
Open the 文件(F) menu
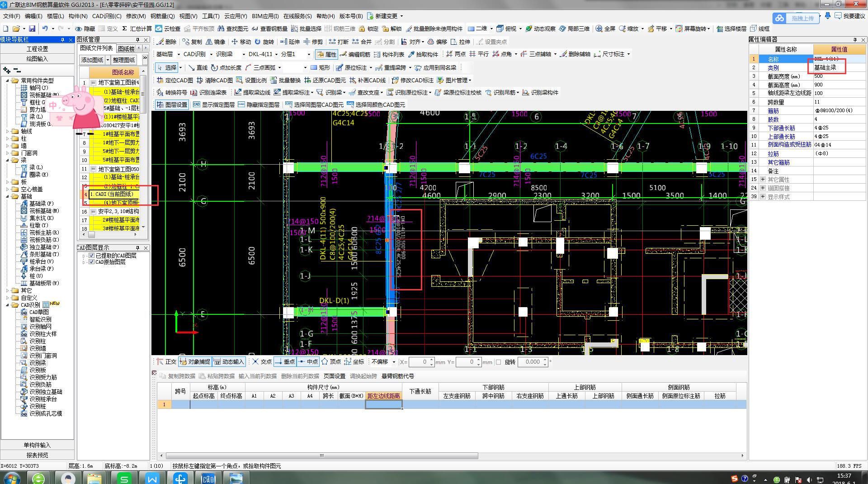pos(12,16)
